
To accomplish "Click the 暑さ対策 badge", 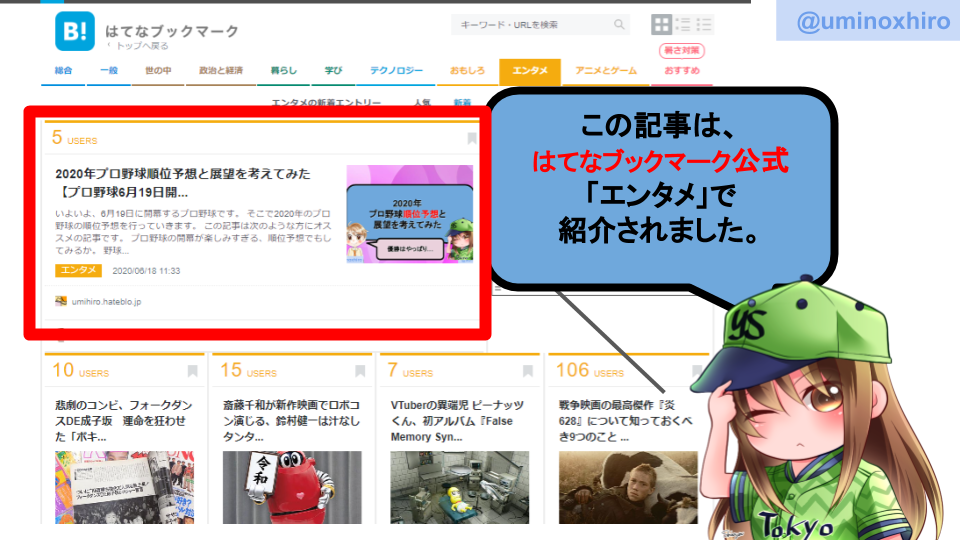I will coord(681,50).
